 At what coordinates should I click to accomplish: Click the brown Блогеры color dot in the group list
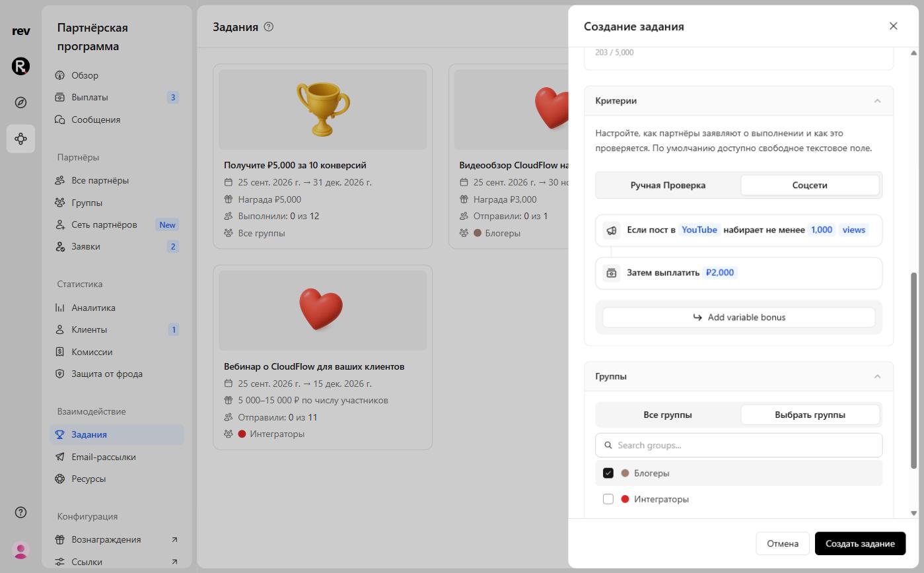pos(625,473)
